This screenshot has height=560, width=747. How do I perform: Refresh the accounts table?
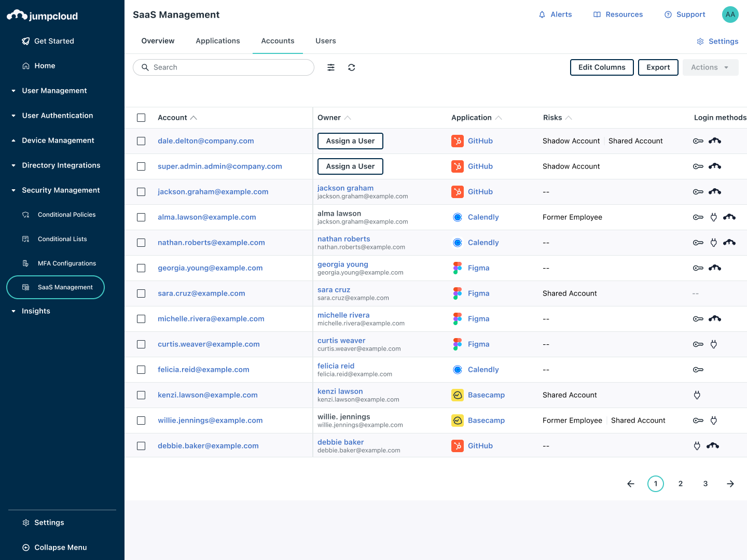[352, 67]
